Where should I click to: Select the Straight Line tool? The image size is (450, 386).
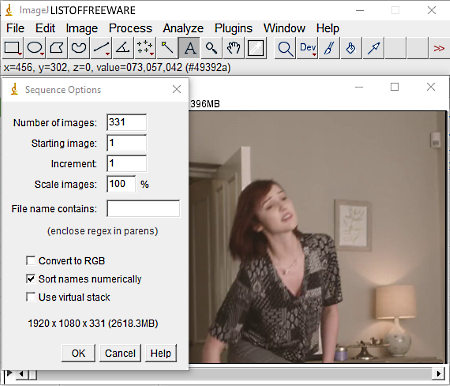coord(101,48)
